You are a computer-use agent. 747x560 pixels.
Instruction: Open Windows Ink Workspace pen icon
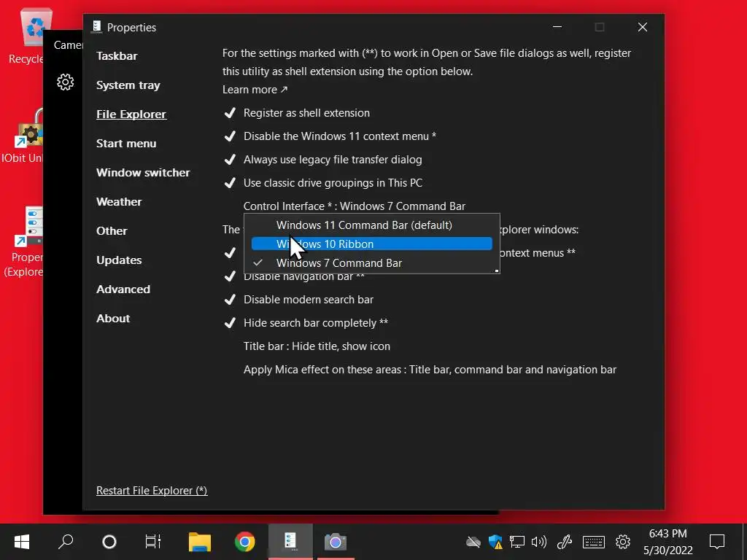565,542
